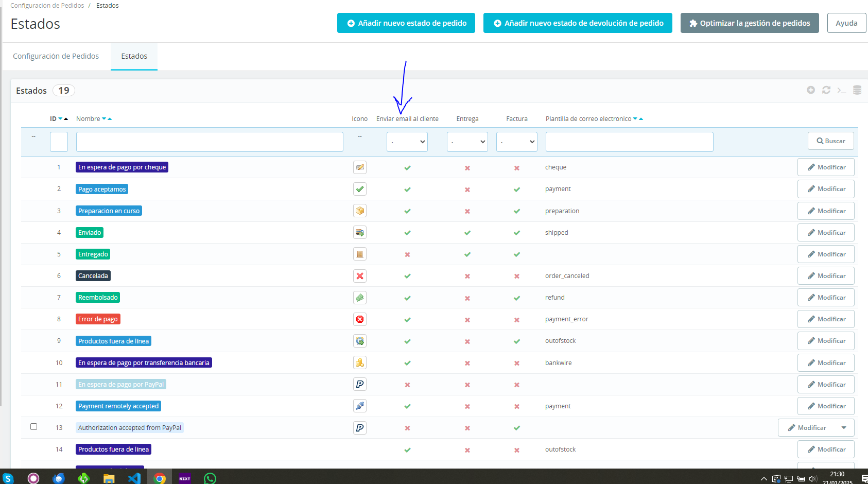The height and width of the screenshot is (484, 868).
Task: Click the add new record plus icon
Action: (811, 90)
